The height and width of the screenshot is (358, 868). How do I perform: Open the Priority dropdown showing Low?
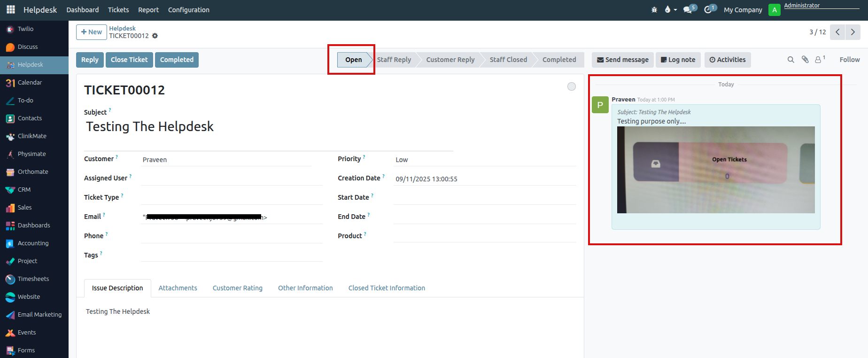click(x=484, y=160)
